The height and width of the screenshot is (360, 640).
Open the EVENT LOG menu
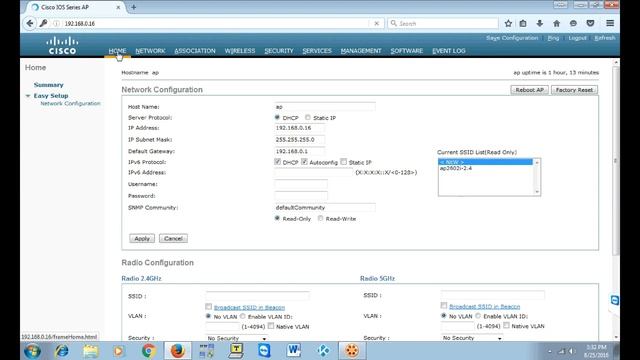pos(449,51)
